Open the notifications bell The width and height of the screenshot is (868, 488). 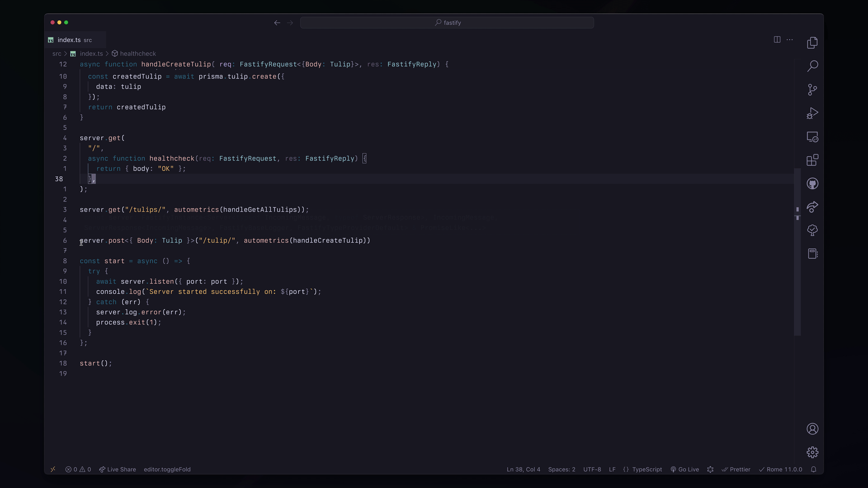[813, 469]
